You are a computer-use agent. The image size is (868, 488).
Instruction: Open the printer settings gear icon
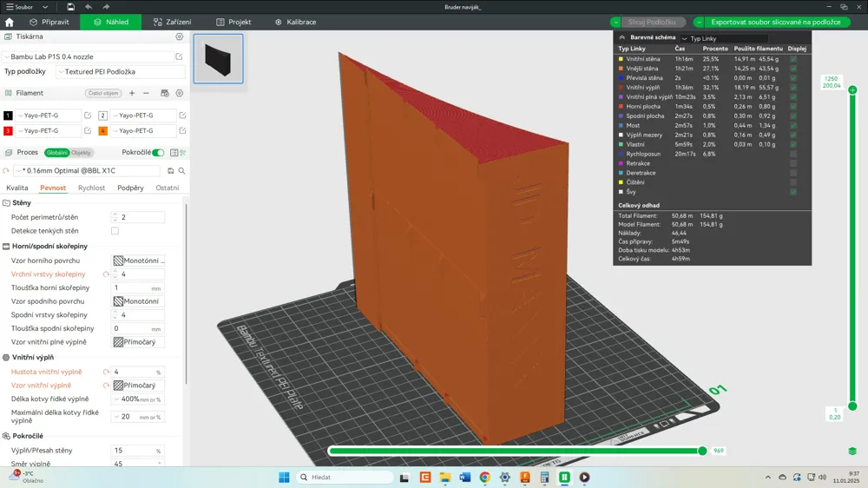coord(180,37)
